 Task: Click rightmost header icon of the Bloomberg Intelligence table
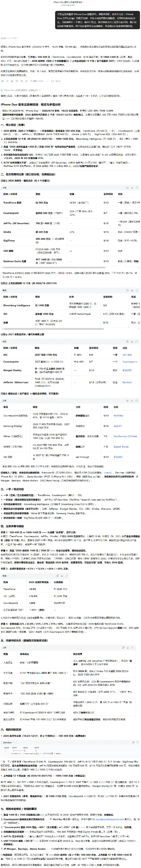137,290
